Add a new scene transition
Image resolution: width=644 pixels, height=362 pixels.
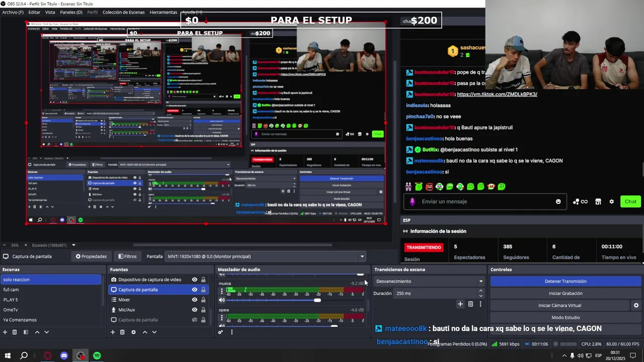pos(460,304)
